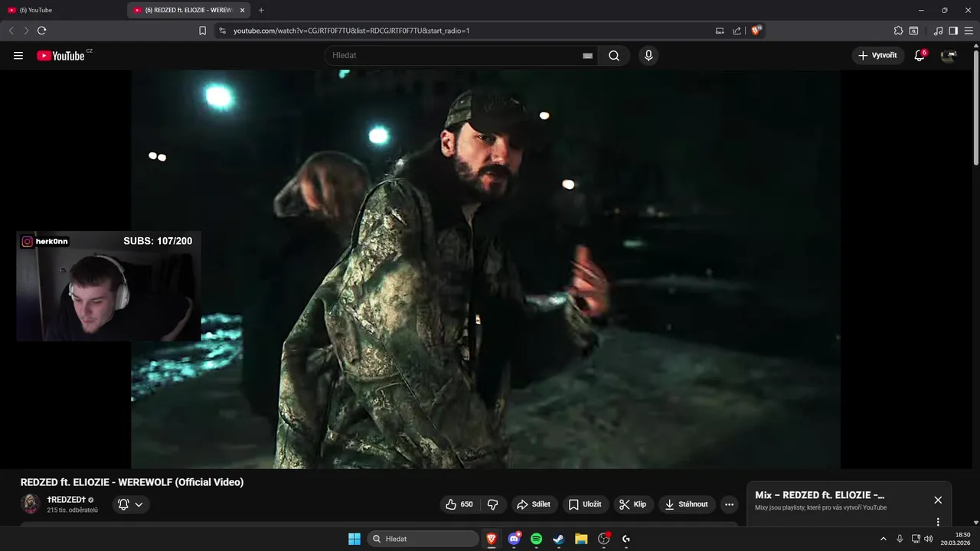
Task: Dislike the WEREWOLF video
Action: click(x=493, y=504)
